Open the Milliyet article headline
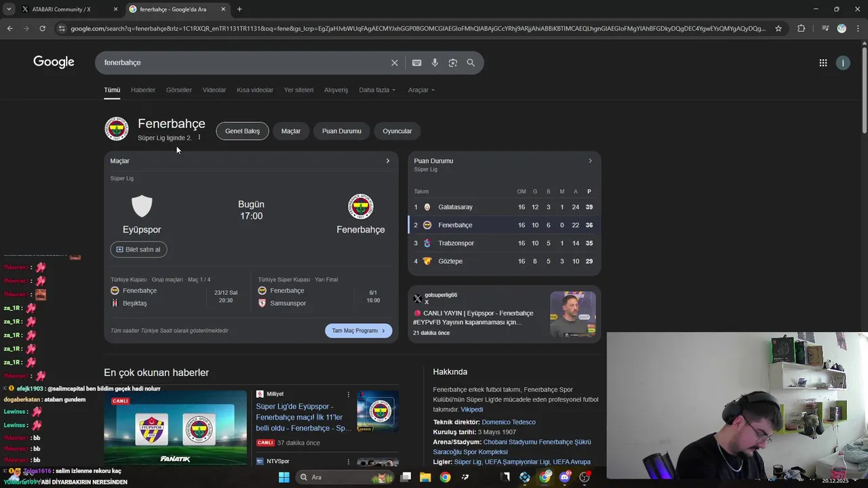The height and width of the screenshot is (488, 868). pos(303,418)
